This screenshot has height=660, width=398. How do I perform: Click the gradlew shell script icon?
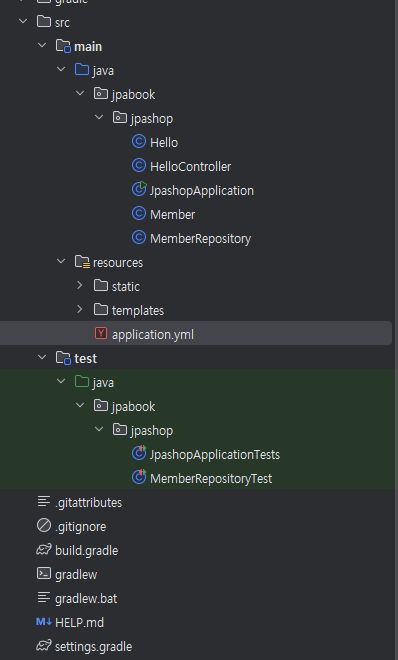(x=44, y=573)
